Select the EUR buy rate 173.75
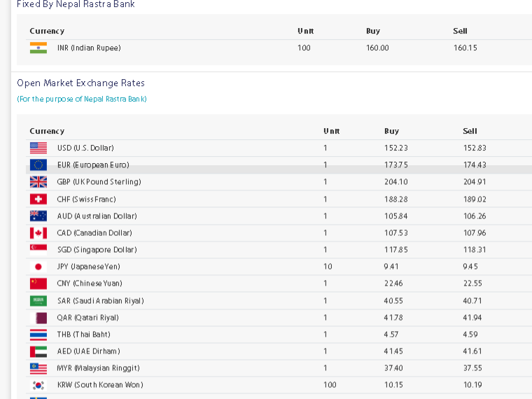This screenshot has width=532, height=399. pos(396,165)
